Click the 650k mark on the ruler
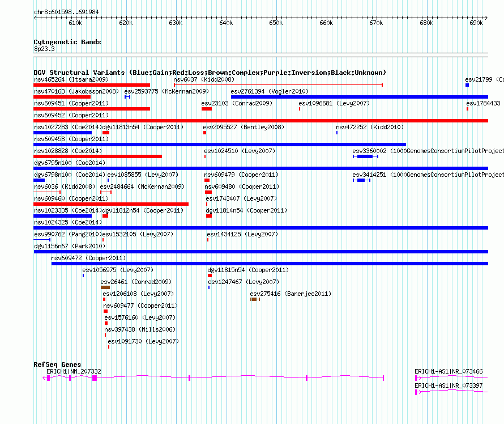The image size is (504, 424). [276, 23]
